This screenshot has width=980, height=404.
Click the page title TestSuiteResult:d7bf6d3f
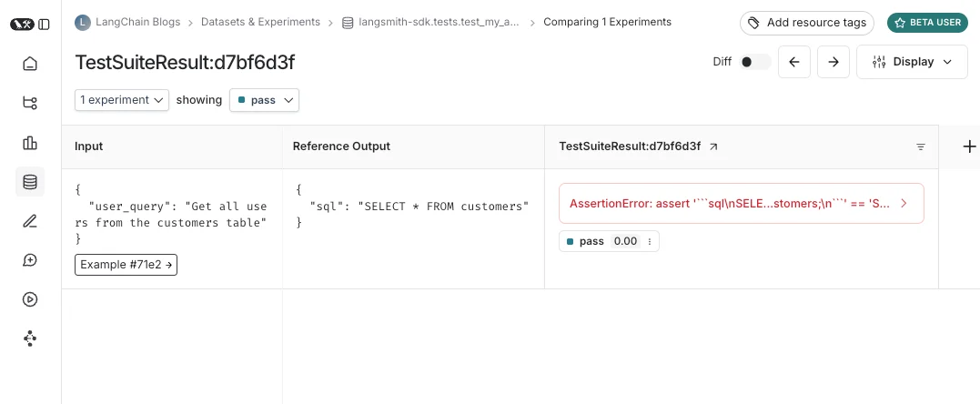tap(185, 63)
